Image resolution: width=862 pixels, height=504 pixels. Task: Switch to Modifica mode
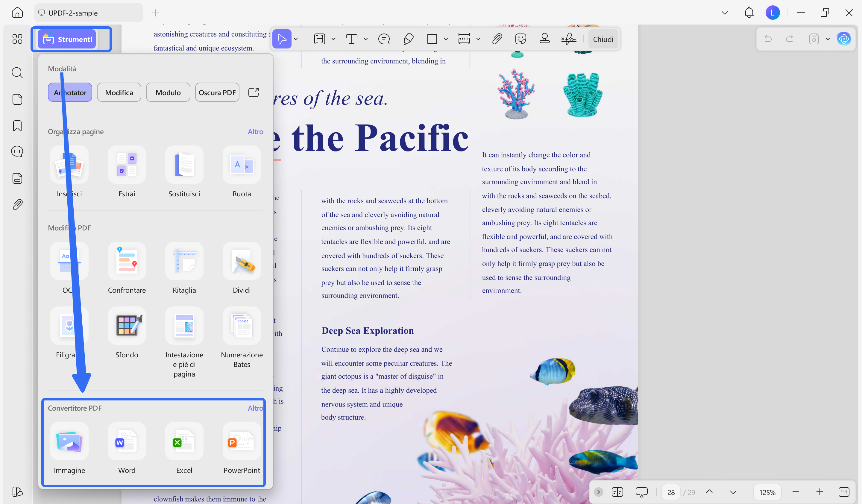click(x=119, y=92)
